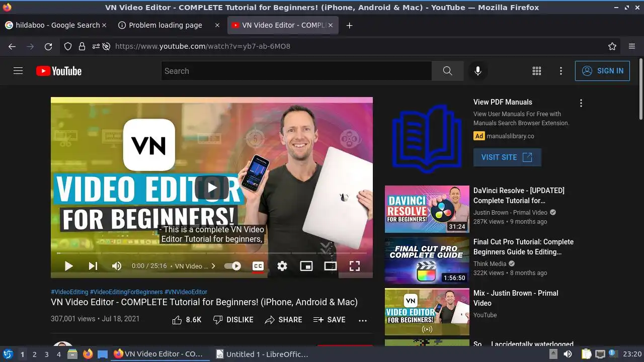Image resolution: width=644 pixels, height=362 pixels.
Task: Expand the chapter title 'VN Video ...' chevron
Action: [x=213, y=266]
